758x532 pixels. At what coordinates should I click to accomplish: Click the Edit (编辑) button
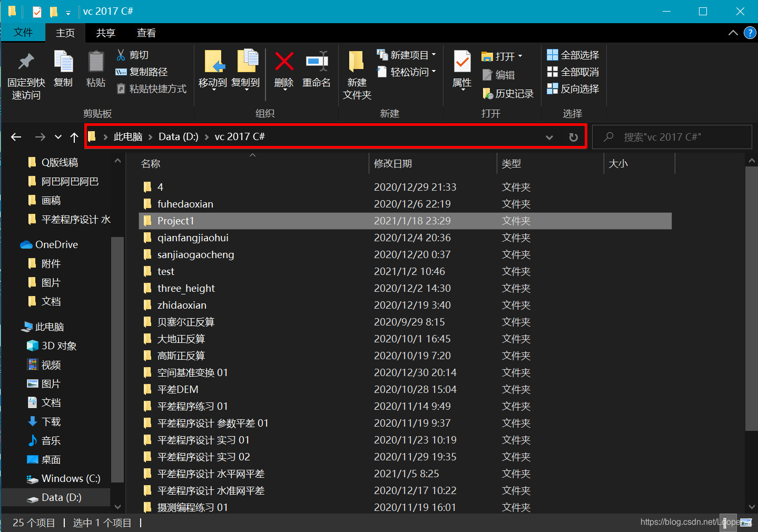[499, 75]
